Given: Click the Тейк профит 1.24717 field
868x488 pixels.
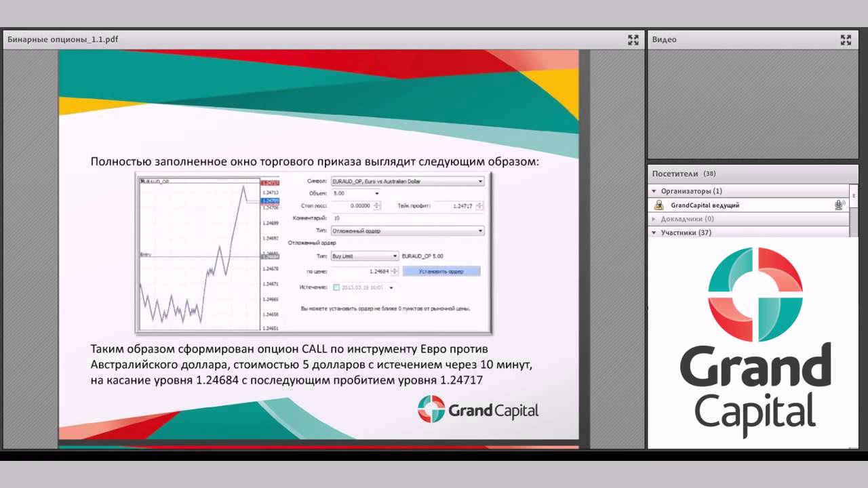Looking at the screenshot, I should tap(454, 205).
